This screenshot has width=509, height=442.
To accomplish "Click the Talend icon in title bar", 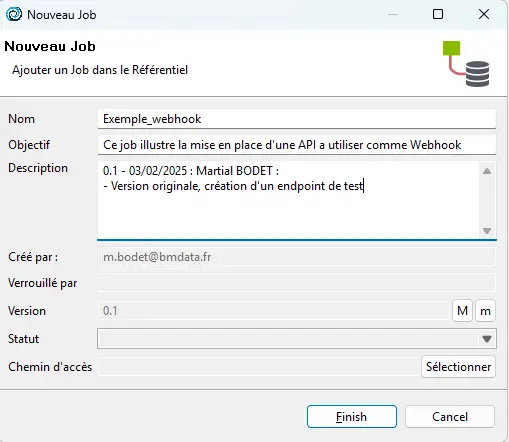I will [14, 14].
